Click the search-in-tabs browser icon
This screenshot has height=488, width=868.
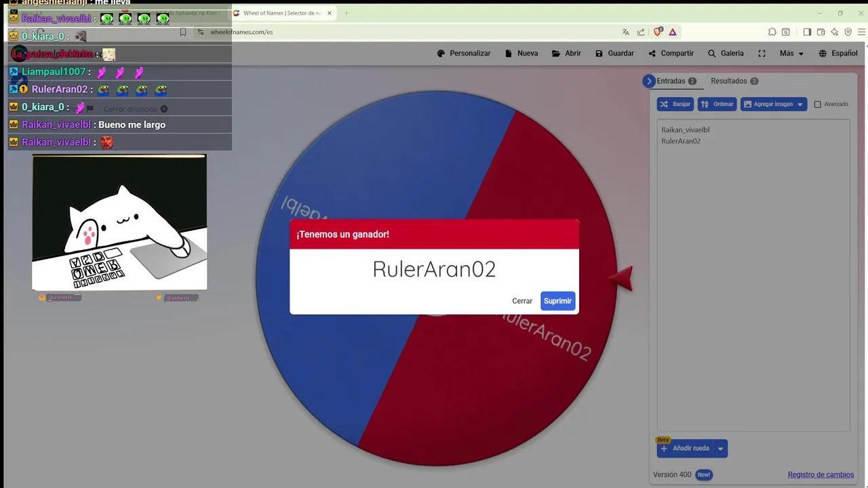click(786, 32)
